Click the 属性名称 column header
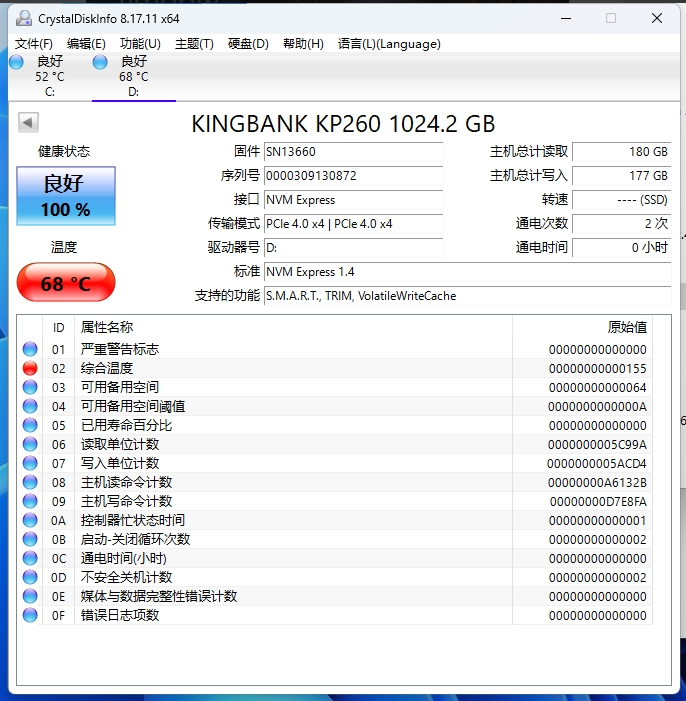686x701 pixels. click(293, 328)
